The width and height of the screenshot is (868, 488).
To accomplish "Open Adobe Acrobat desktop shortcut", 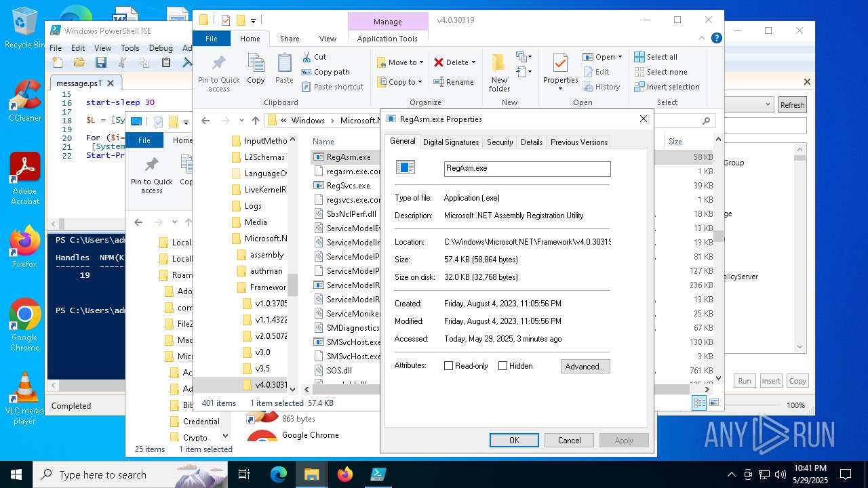I will (24, 179).
